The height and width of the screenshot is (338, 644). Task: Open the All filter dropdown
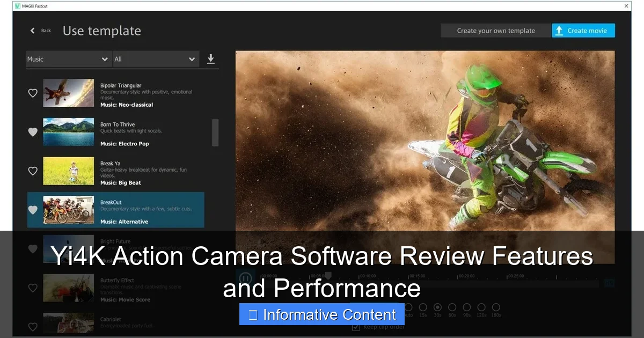coord(156,59)
